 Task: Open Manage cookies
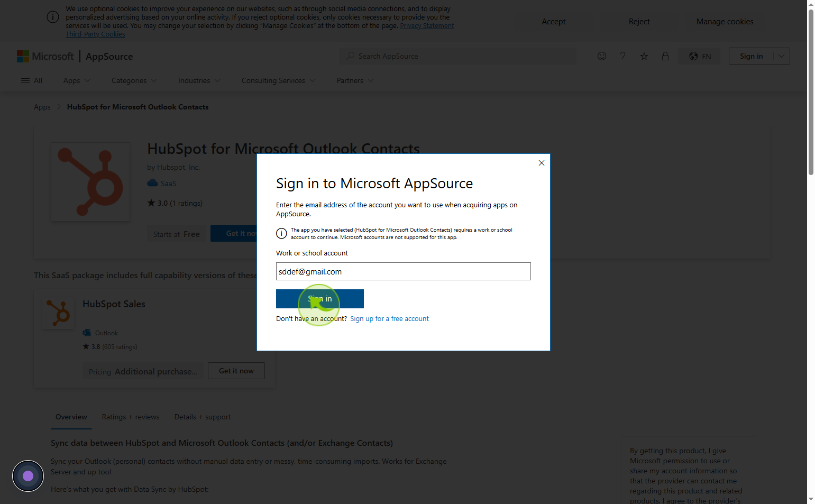click(725, 22)
